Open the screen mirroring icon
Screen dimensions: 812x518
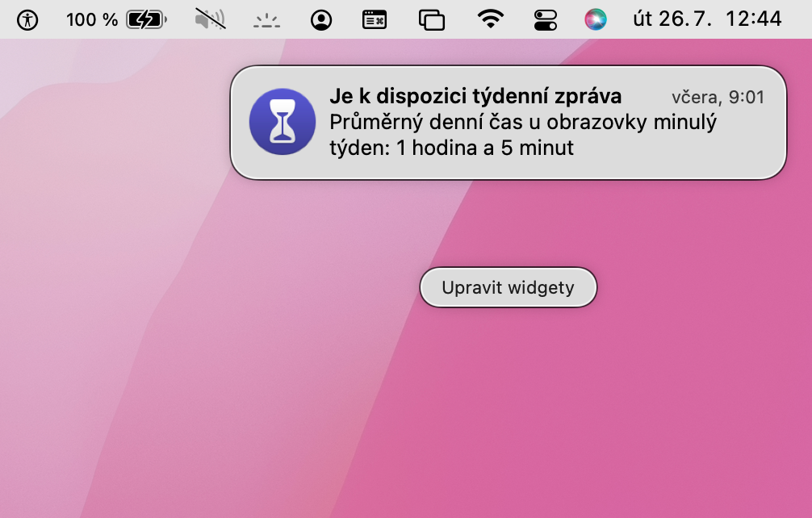[431, 20]
